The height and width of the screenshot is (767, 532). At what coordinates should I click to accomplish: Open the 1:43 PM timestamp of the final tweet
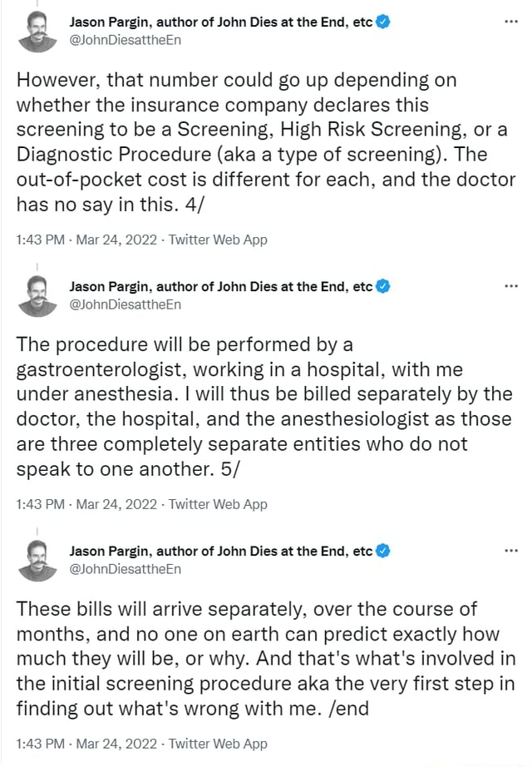click(37, 744)
